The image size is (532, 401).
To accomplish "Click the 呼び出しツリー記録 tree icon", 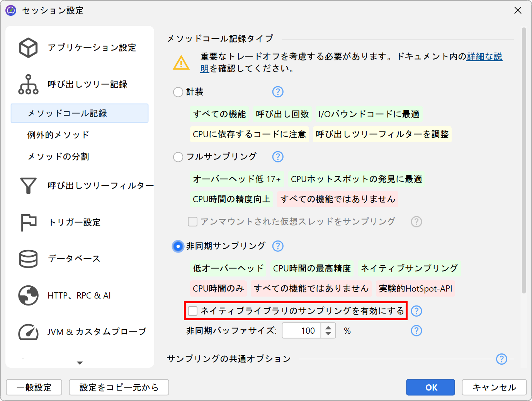I will [29, 84].
